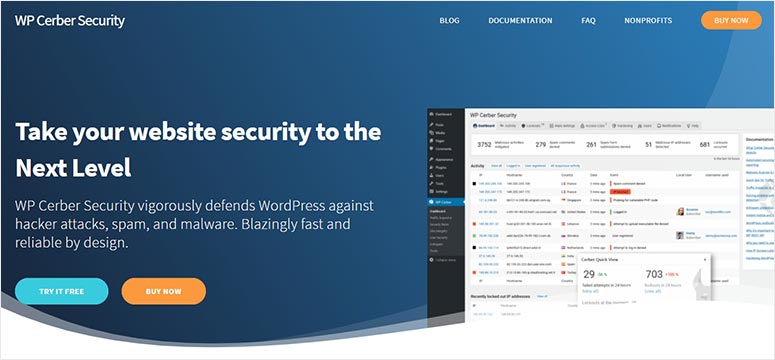The width and height of the screenshot is (775, 360).
Task: Open the BLOG menu item
Action: 449,21
